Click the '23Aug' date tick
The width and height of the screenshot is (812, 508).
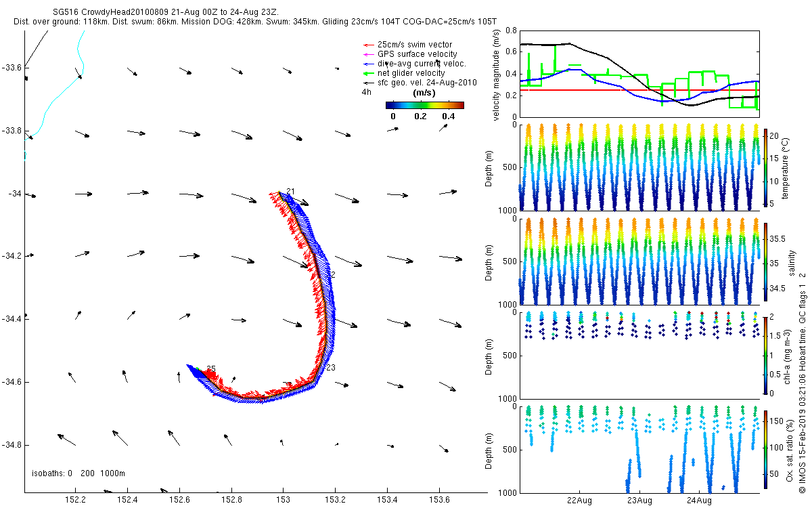[639, 501]
